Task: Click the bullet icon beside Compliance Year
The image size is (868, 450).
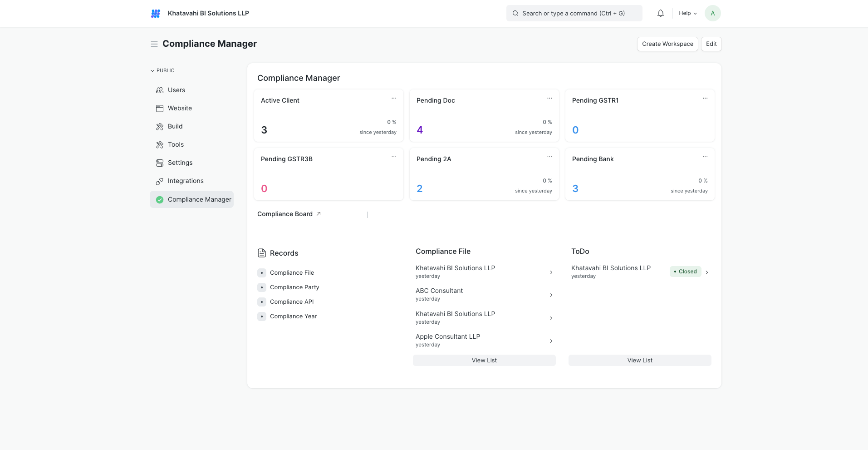Action: [x=262, y=316]
